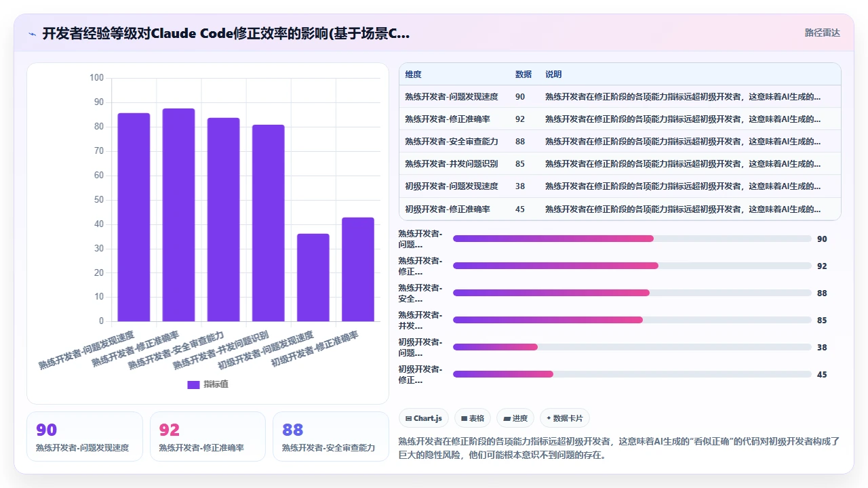The height and width of the screenshot is (488, 868).
Task: Select table row 初级开发者-修正准确率
Action: pyautogui.click(x=620, y=209)
